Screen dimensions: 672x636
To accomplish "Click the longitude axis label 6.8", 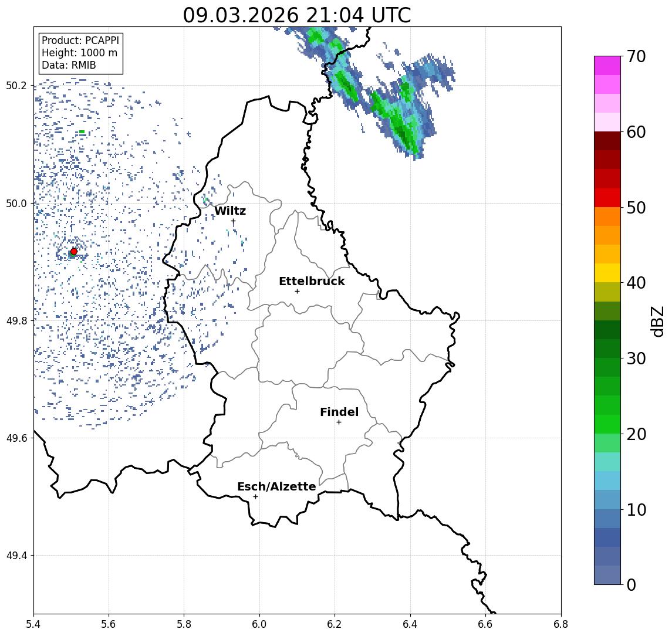I will [x=560, y=624].
